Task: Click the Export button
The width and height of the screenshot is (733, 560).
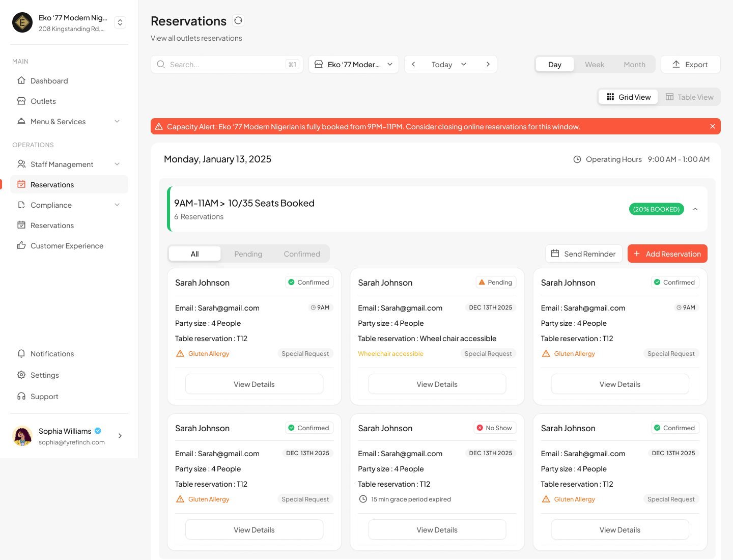Action: click(691, 64)
